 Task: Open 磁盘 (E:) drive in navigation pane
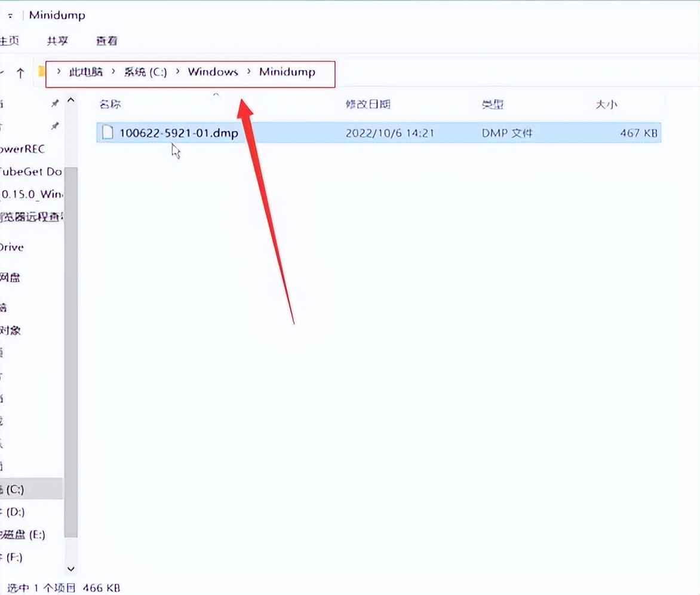[22, 535]
